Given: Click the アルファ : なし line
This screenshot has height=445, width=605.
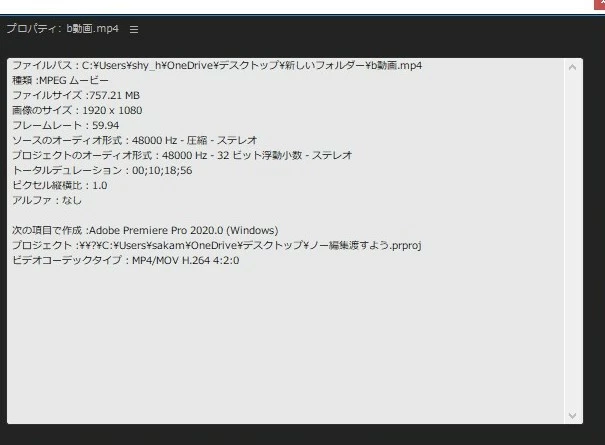Looking at the screenshot, I should click(x=47, y=201).
